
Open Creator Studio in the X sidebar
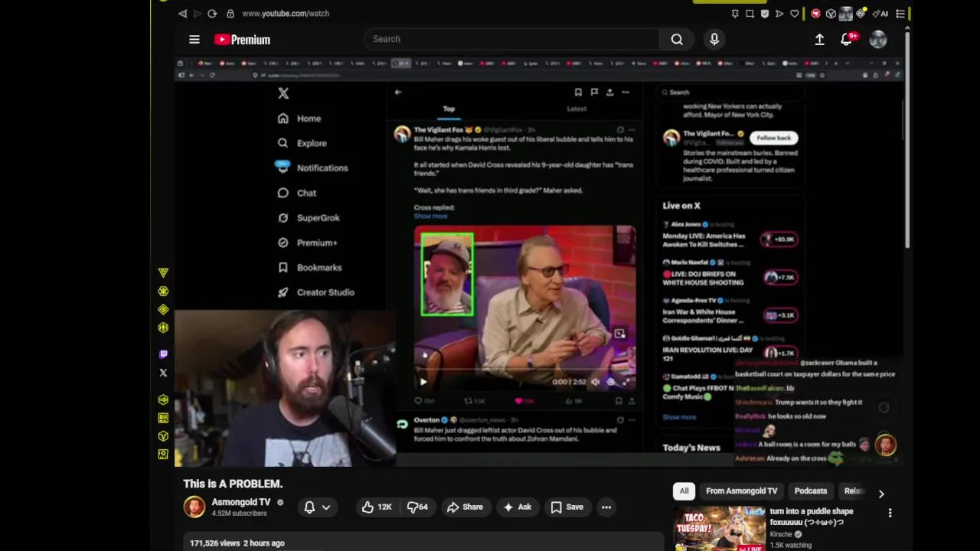pyautogui.click(x=315, y=292)
